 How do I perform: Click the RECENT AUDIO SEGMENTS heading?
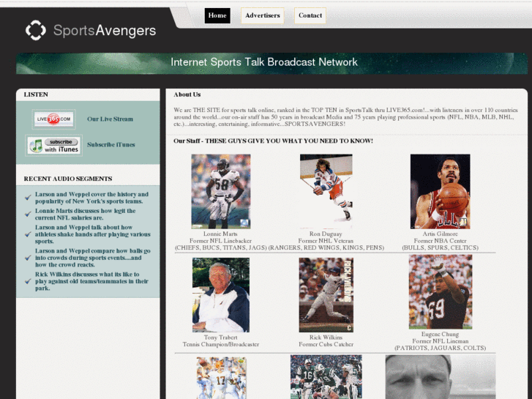pyautogui.click(x=68, y=179)
